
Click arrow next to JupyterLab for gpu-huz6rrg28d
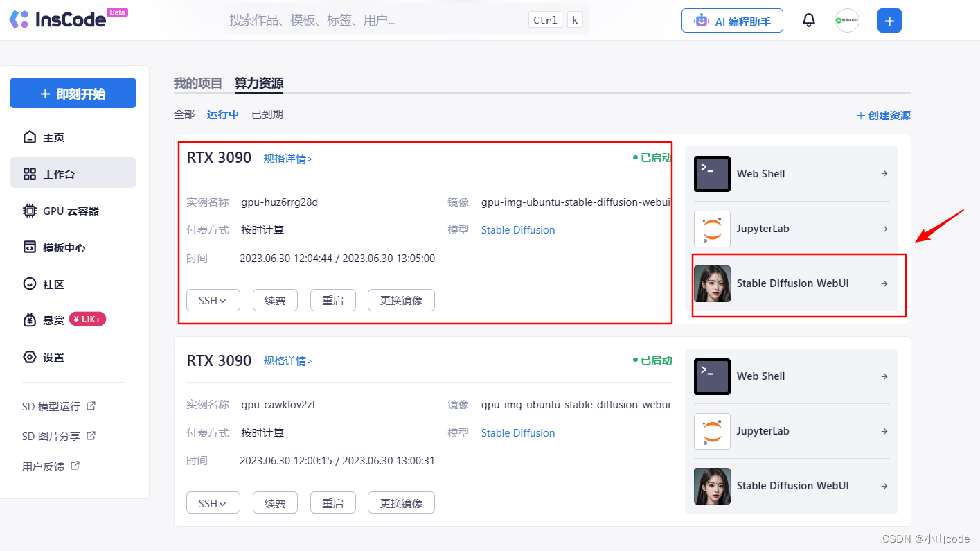coord(884,229)
